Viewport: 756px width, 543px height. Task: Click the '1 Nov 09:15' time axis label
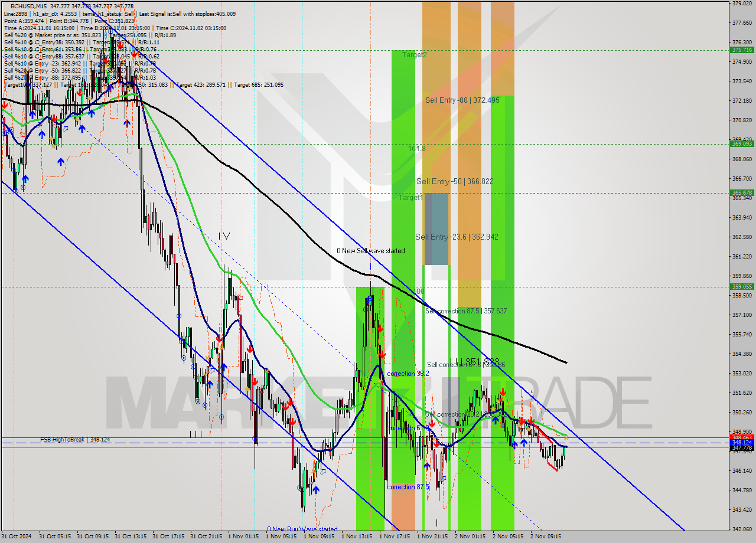pyautogui.click(x=319, y=537)
